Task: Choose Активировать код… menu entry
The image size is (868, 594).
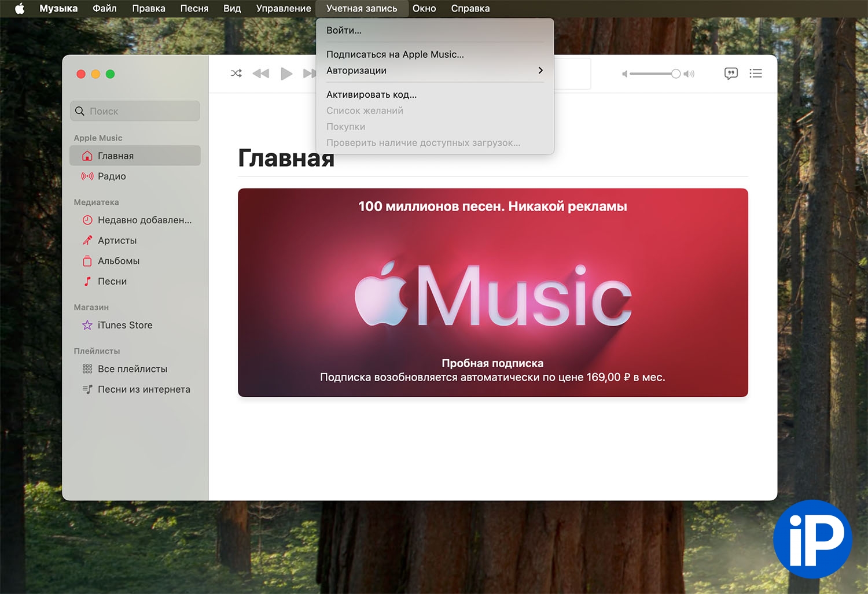Action: tap(435, 94)
